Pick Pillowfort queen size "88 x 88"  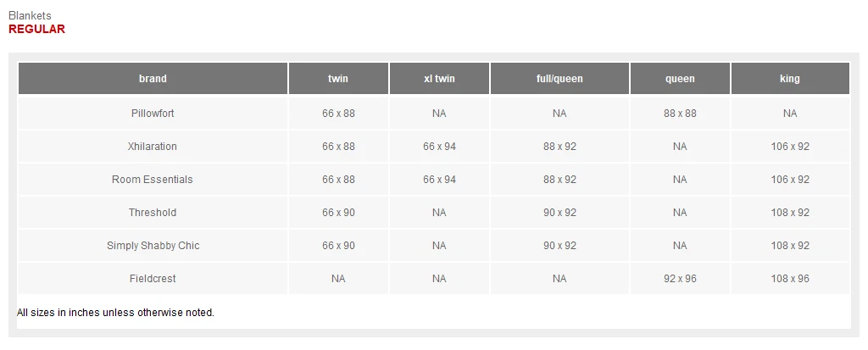[x=681, y=114]
